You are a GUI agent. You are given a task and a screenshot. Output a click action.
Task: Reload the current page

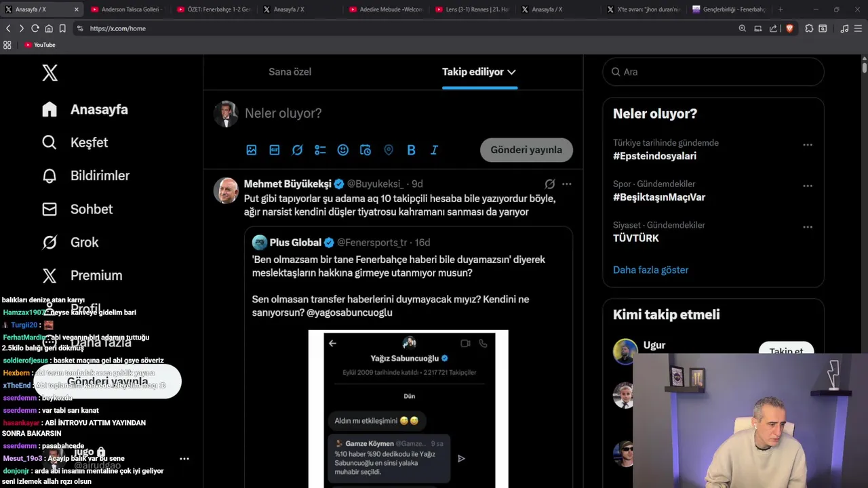(x=35, y=28)
